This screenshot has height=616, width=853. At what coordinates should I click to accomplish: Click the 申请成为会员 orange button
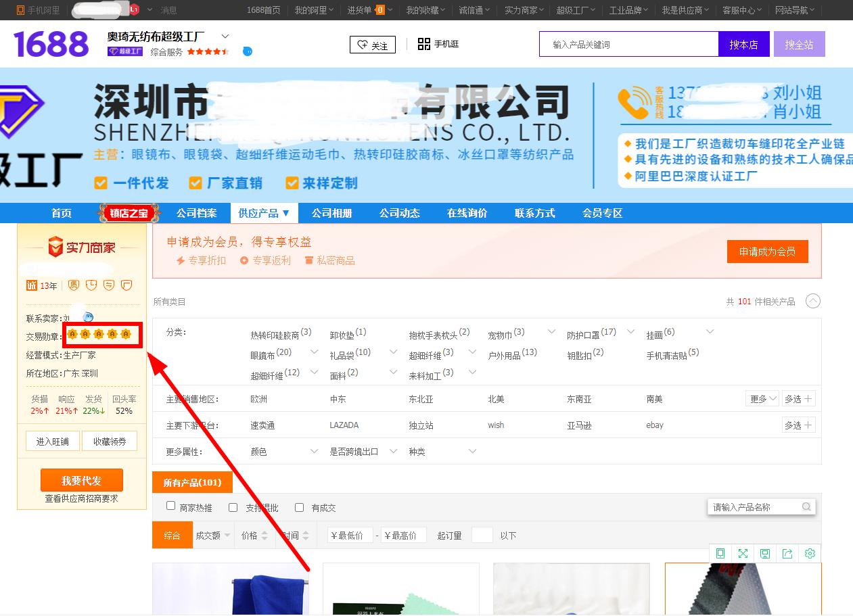click(767, 252)
